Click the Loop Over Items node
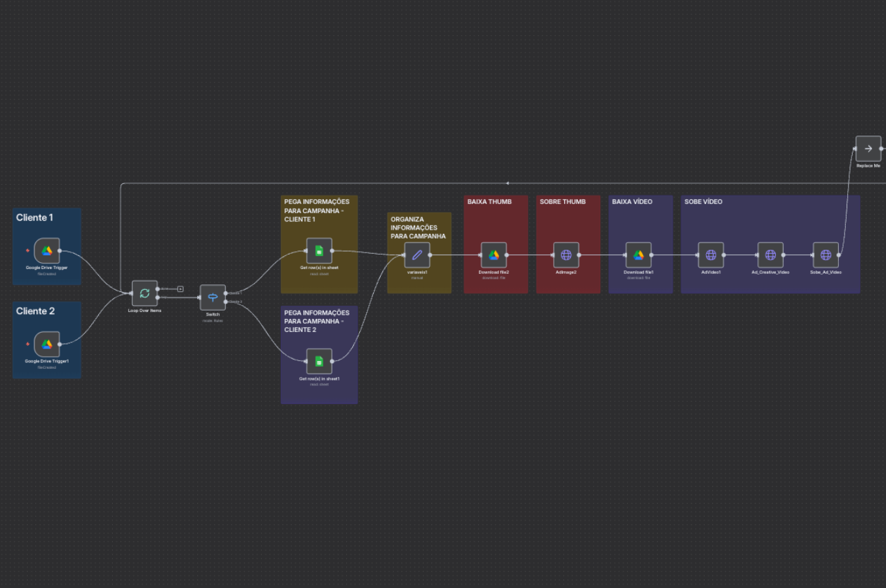The image size is (886, 588). pyautogui.click(x=145, y=293)
